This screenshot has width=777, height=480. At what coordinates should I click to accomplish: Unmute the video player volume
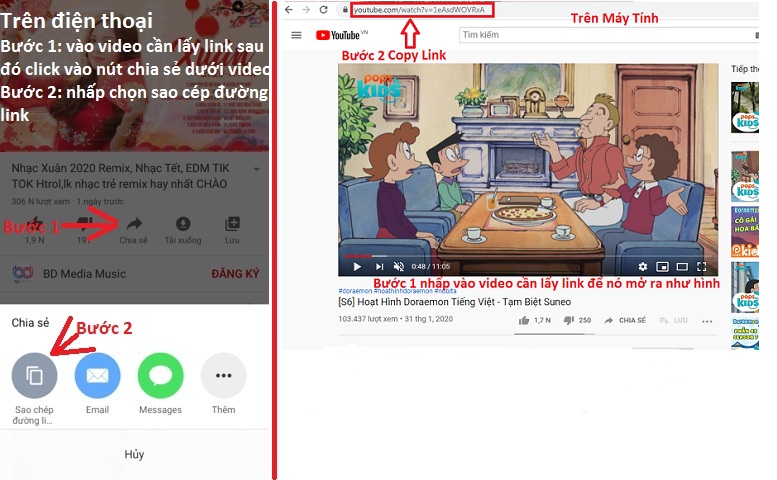(x=398, y=267)
